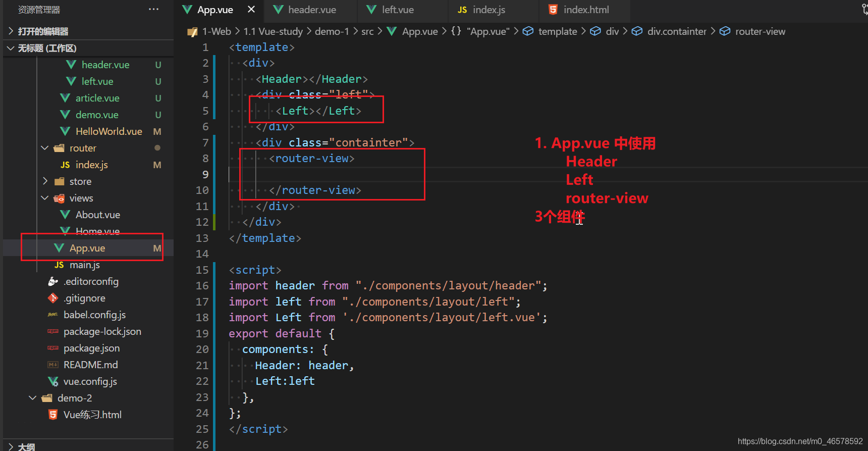This screenshot has height=451, width=868.
Task: Open demo.vue in the explorer tree
Action: [97, 115]
